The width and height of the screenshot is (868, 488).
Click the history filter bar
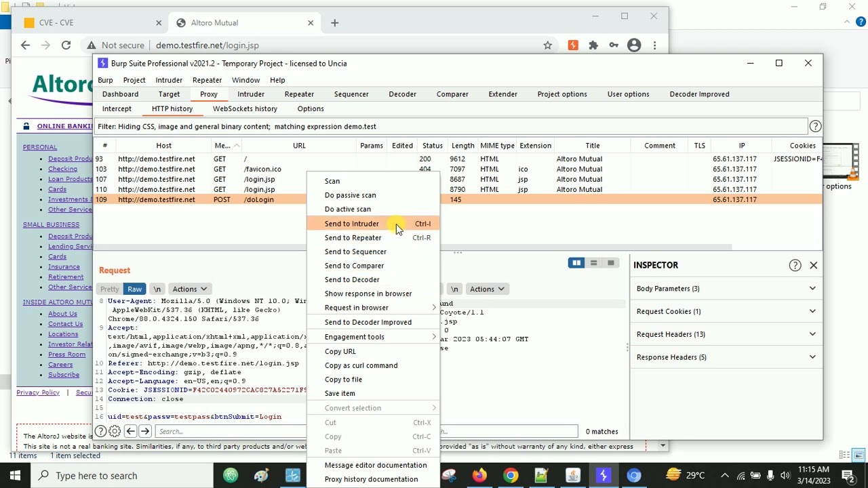click(451, 127)
